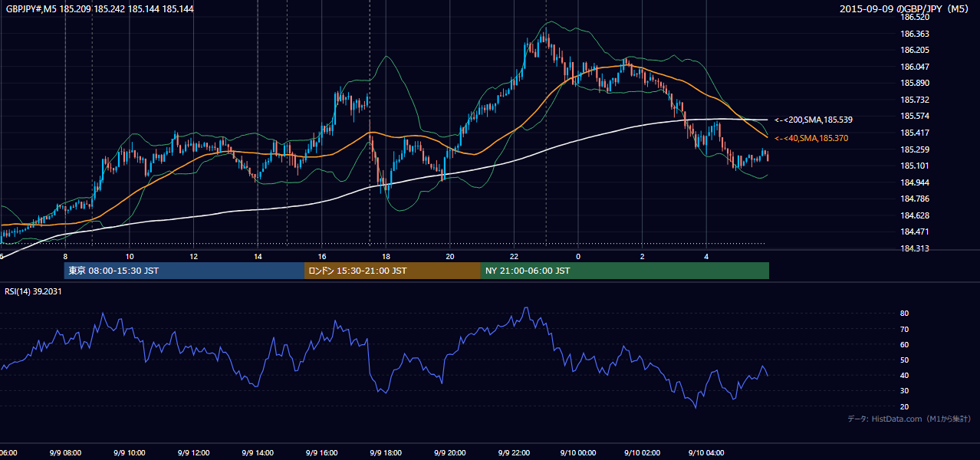Click the 9/10 02:00 bottom time label
The image size is (980, 460).
[642, 452]
